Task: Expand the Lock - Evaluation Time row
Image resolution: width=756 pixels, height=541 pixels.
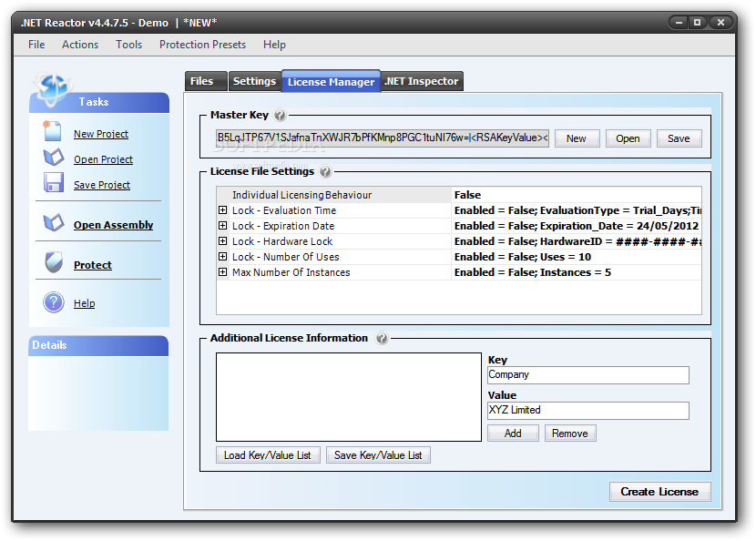Action: tap(222, 210)
